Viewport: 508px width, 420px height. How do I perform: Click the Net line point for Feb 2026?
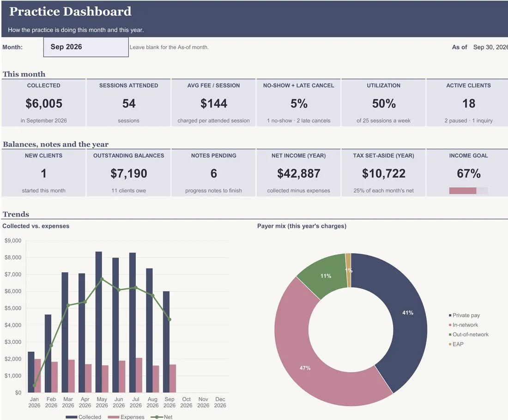(x=51, y=346)
